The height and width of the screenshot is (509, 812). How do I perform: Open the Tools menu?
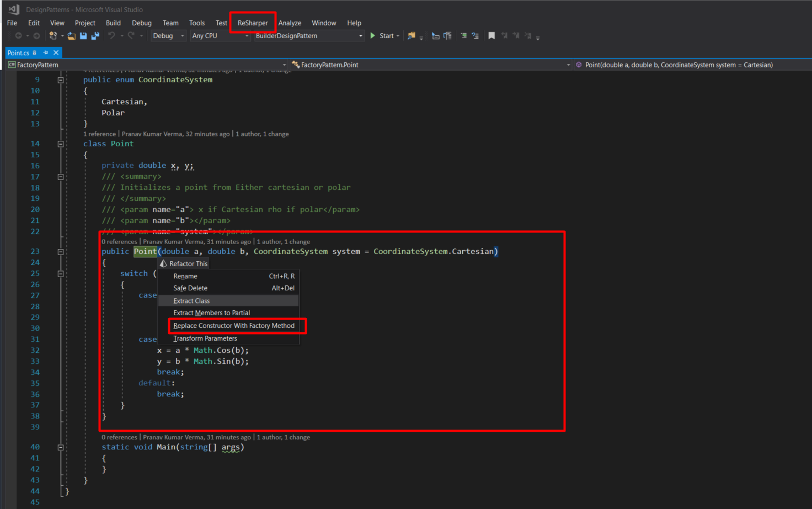(197, 23)
